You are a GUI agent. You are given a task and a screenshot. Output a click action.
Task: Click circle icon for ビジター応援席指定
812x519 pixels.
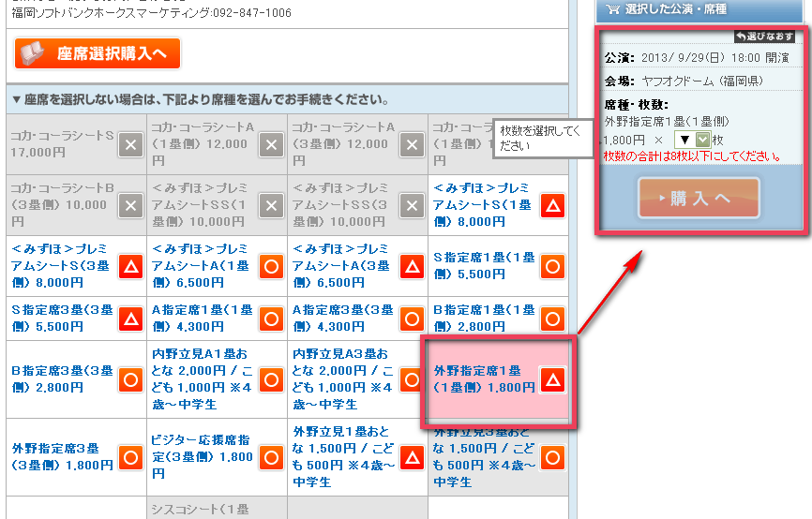(x=271, y=457)
